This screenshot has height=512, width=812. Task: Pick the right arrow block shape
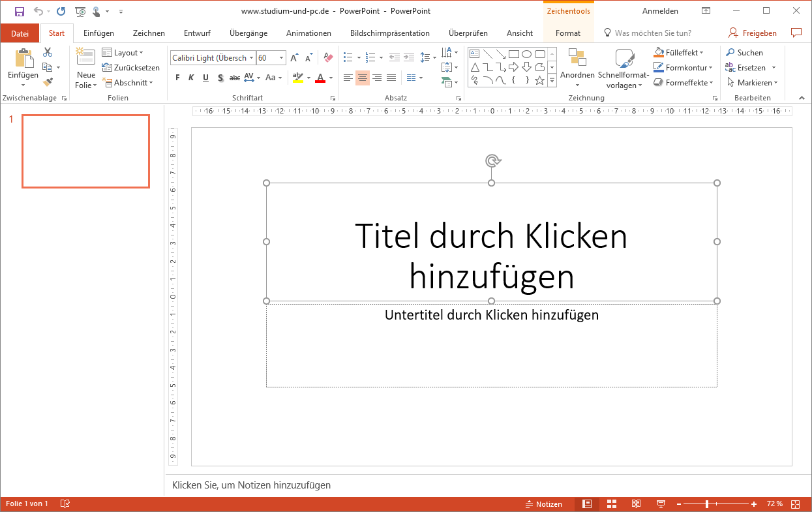pyautogui.click(x=513, y=67)
